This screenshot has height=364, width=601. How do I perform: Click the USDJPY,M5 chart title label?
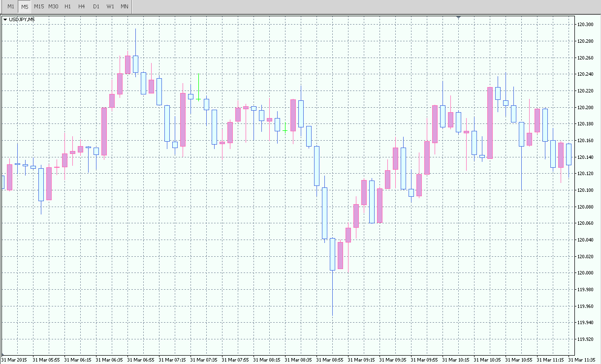(22, 20)
